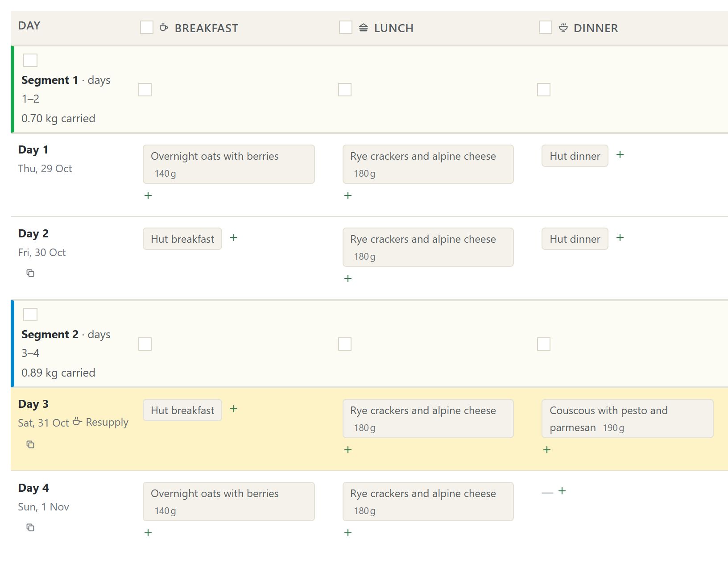Select the Segment 1 title text

tap(50, 80)
